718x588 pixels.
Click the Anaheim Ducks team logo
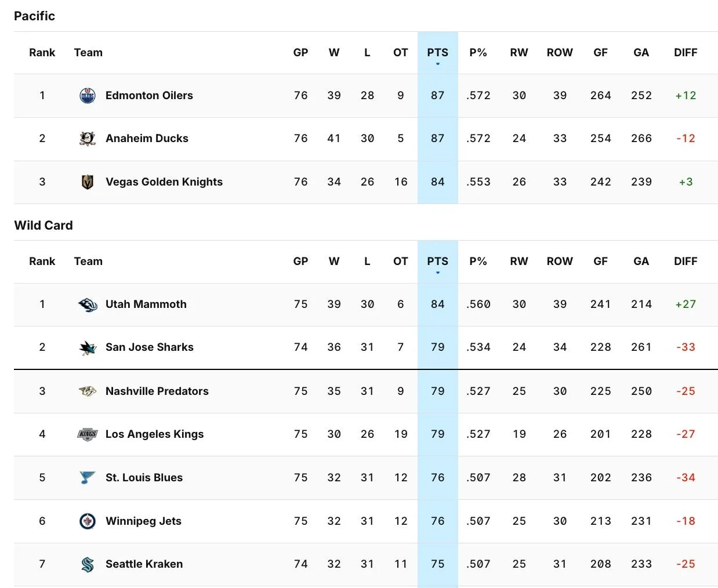pyautogui.click(x=88, y=139)
